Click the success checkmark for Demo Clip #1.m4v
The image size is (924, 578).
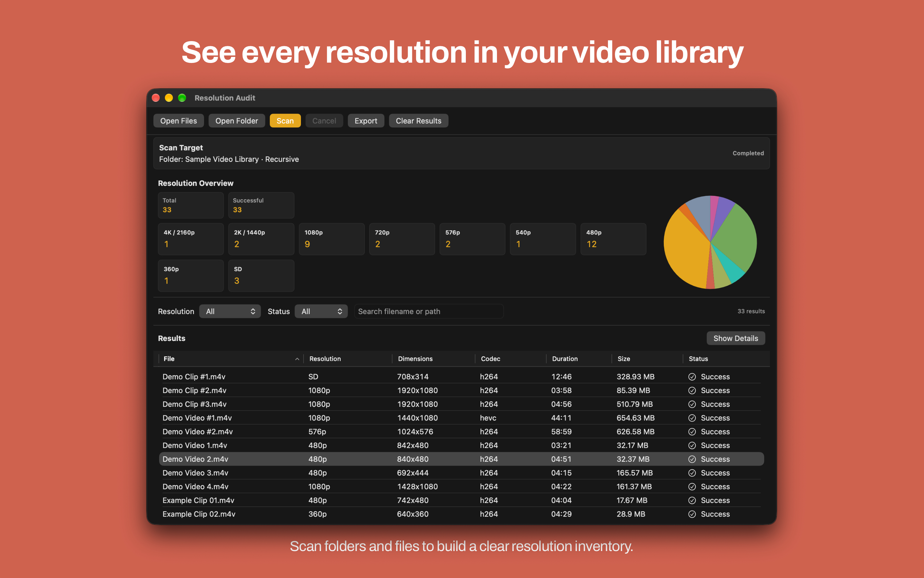[x=692, y=377]
